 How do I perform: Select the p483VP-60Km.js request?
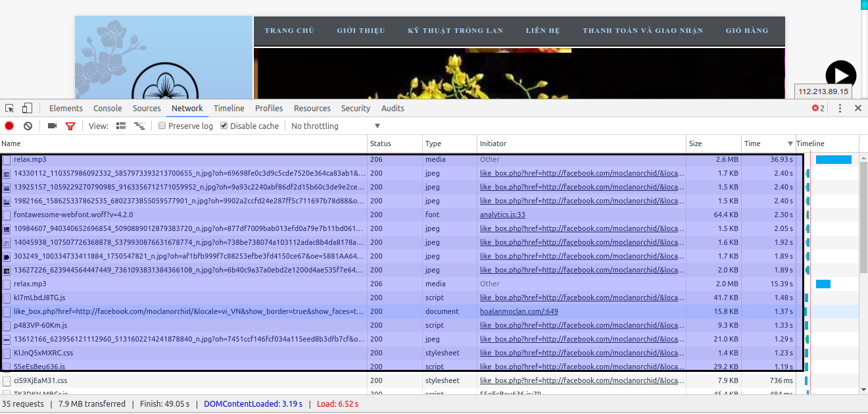click(x=429, y=325)
